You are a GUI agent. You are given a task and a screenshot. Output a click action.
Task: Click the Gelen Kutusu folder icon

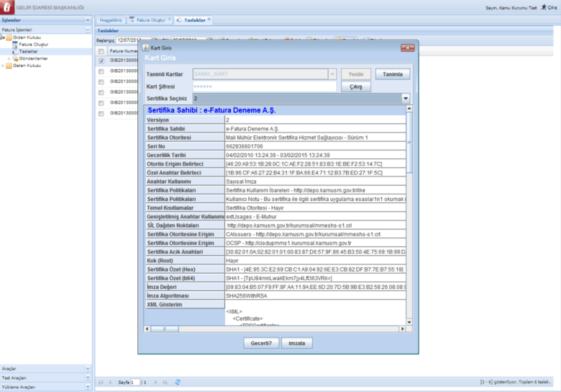click(x=9, y=66)
